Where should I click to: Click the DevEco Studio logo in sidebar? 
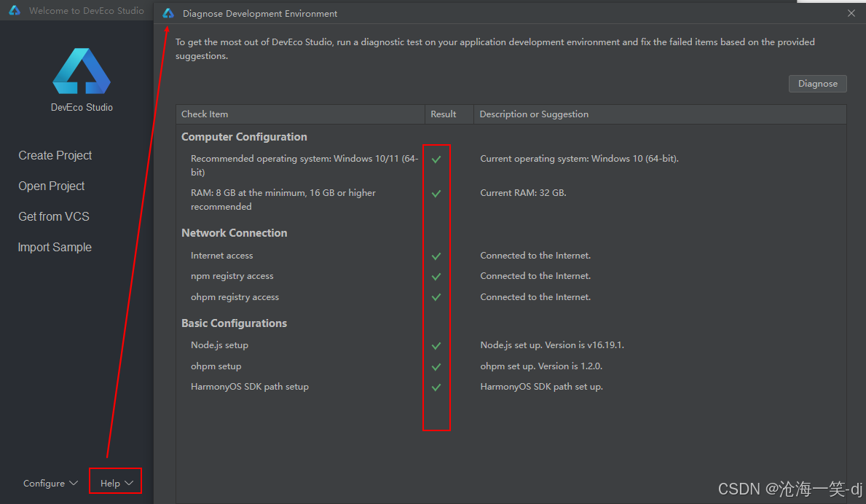pyautogui.click(x=82, y=71)
